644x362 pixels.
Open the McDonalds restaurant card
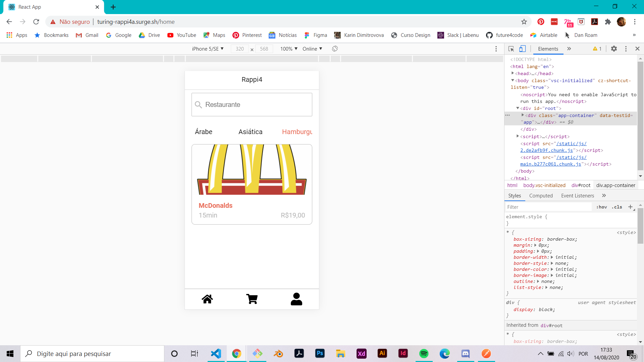(x=252, y=184)
